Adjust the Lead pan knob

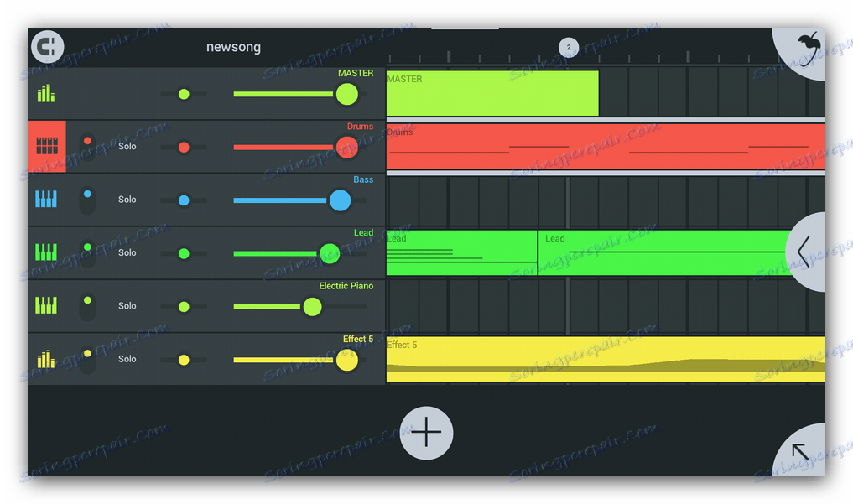[x=184, y=253]
